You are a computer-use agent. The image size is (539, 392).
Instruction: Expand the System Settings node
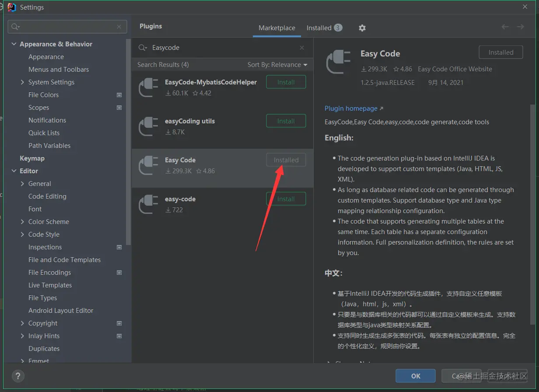point(22,82)
